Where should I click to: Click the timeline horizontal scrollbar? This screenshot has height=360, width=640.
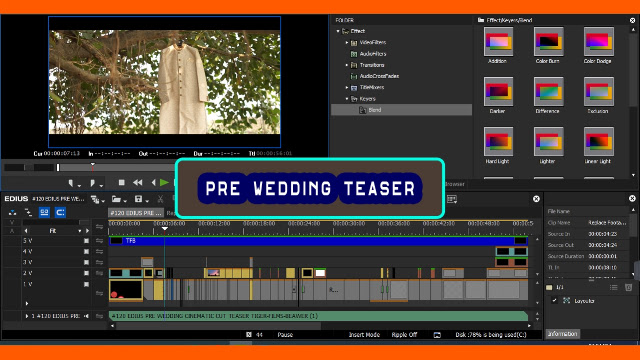(x=218, y=326)
